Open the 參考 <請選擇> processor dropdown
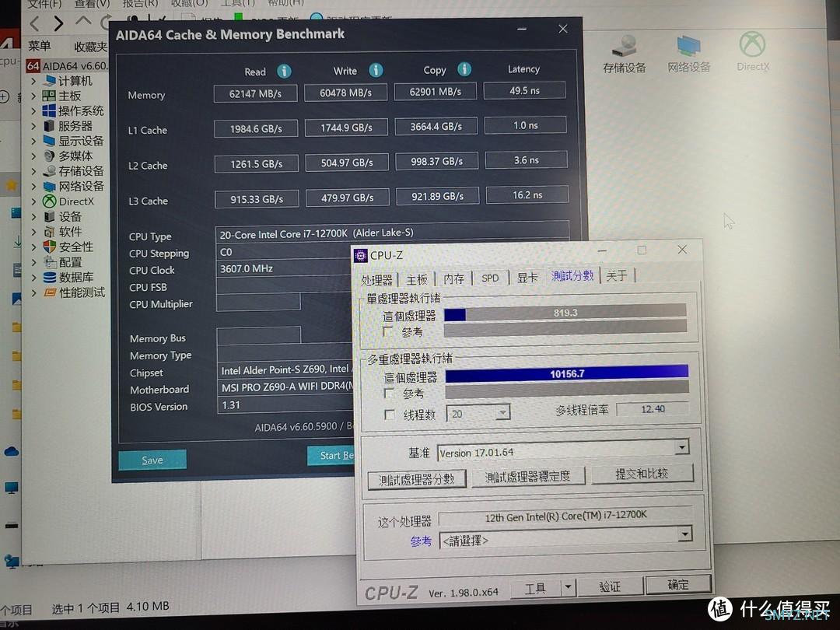Image resolution: width=840 pixels, height=630 pixels. [684, 534]
